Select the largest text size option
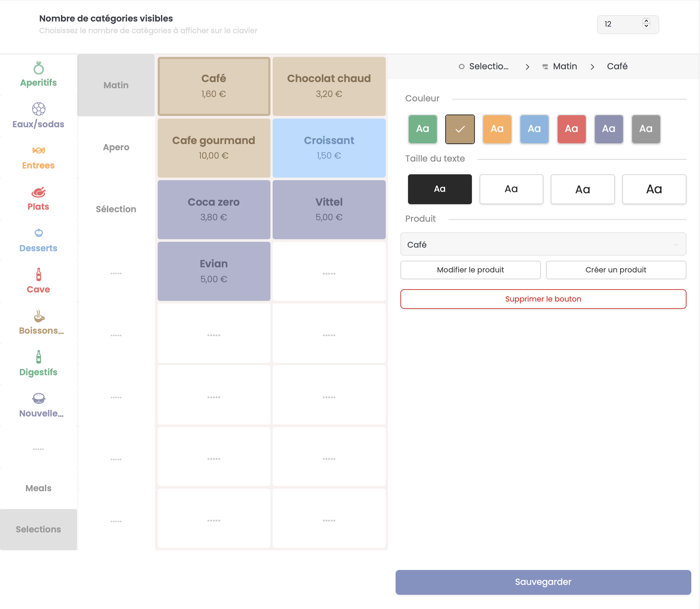The width and height of the screenshot is (700, 609). click(x=654, y=189)
